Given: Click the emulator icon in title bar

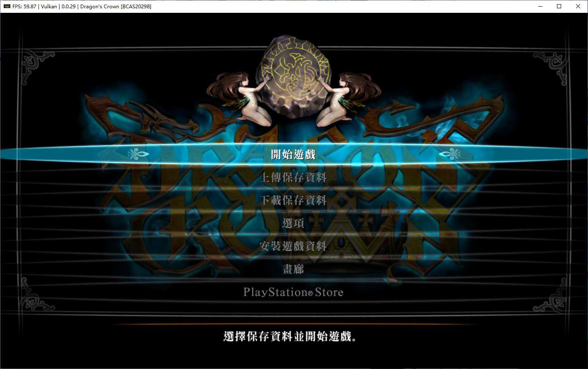Looking at the screenshot, I should [x=7, y=6].
